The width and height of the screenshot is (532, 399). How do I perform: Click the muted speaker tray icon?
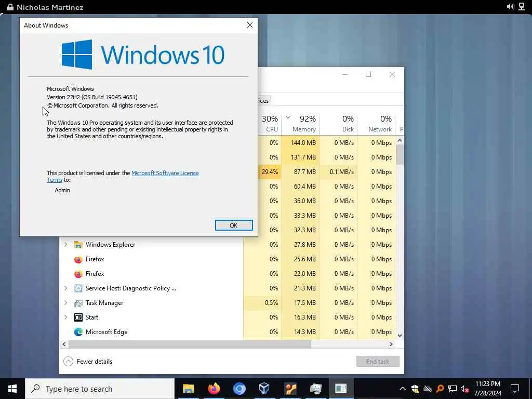pyautogui.click(x=464, y=389)
